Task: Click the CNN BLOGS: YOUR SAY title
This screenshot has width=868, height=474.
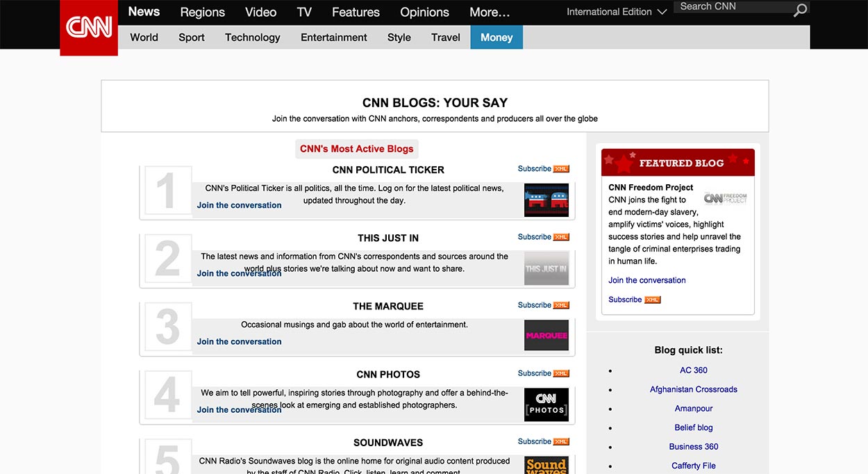Action: pos(435,103)
